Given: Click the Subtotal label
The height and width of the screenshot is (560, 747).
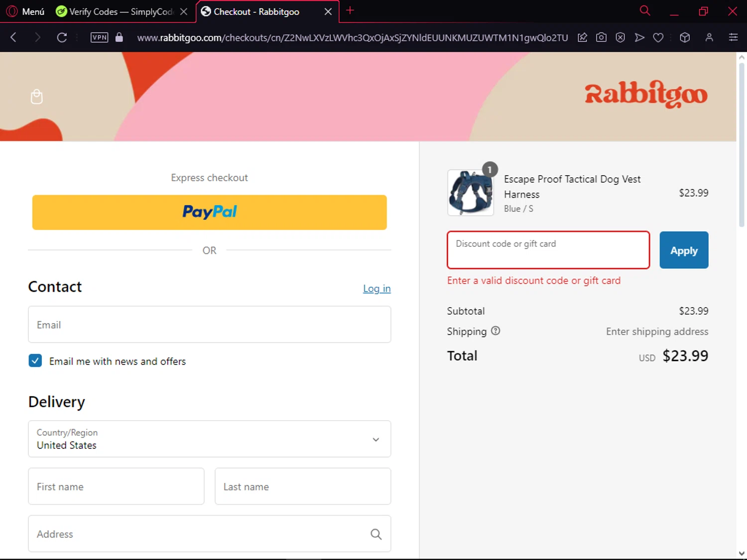Looking at the screenshot, I should coord(466,311).
